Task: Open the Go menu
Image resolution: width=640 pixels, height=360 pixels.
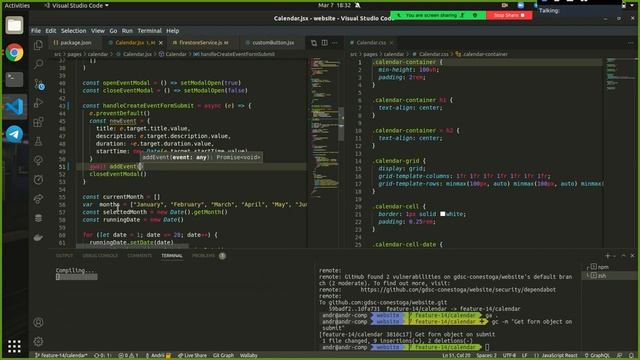Action: tap(113, 31)
